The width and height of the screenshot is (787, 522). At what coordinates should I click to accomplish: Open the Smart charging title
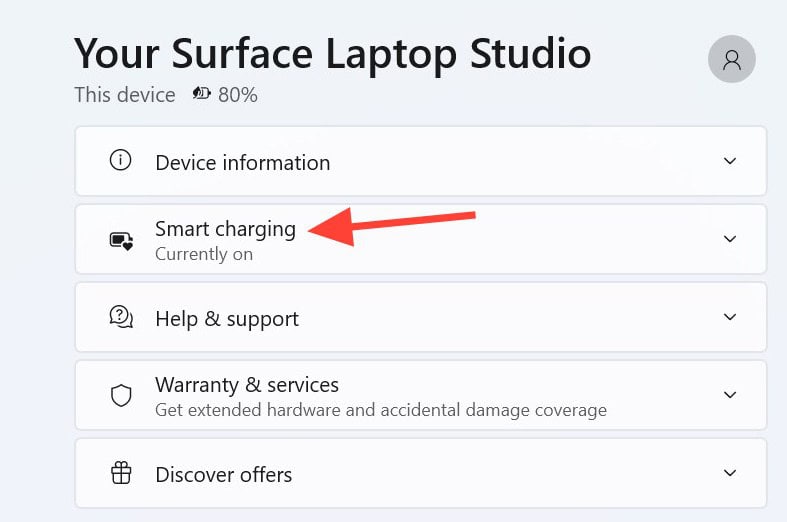tap(225, 229)
